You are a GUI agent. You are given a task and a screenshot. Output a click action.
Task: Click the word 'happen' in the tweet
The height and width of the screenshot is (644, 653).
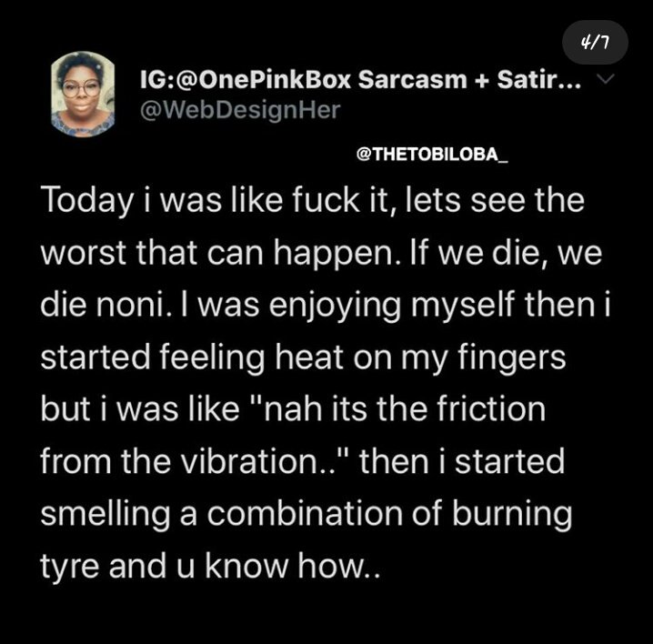click(334, 255)
